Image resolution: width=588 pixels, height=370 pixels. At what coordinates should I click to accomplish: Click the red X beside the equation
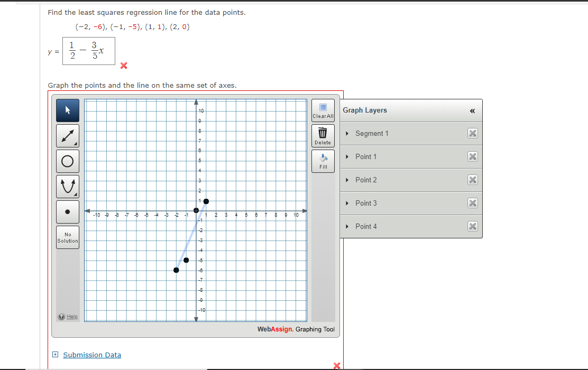[x=124, y=66]
